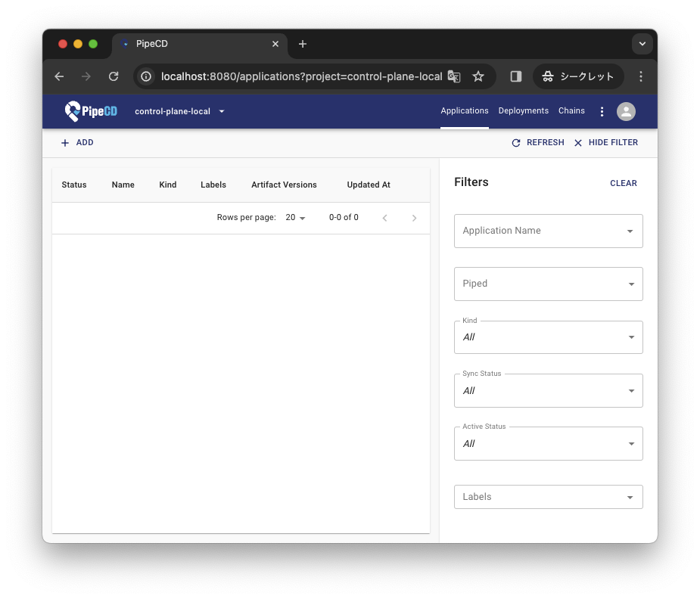Hide the filter panel
This screenshot has height=599, width=700.
click(x=605, y=142)
